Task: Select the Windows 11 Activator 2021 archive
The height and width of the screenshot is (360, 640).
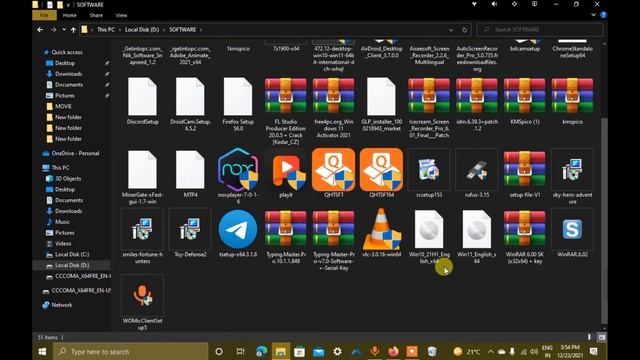Action: pos(333,96)
